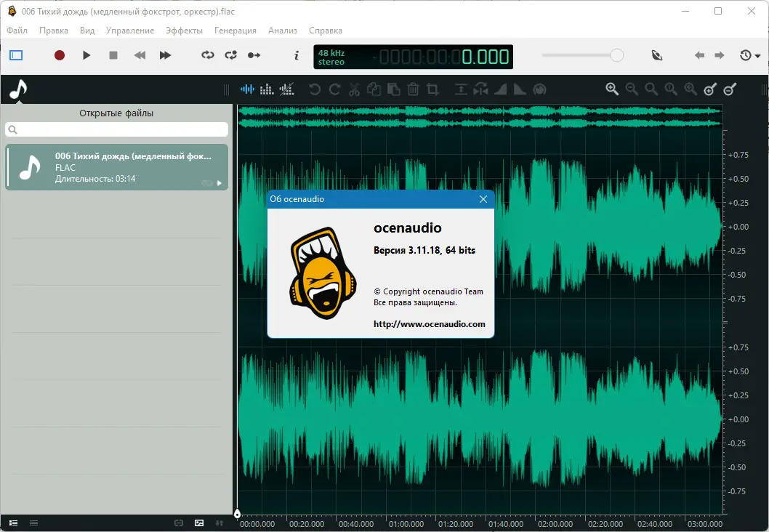The width and height of the screenshot is (769, 532).
Task: Click the Redo icon
Action: click(x=334, y=89)
